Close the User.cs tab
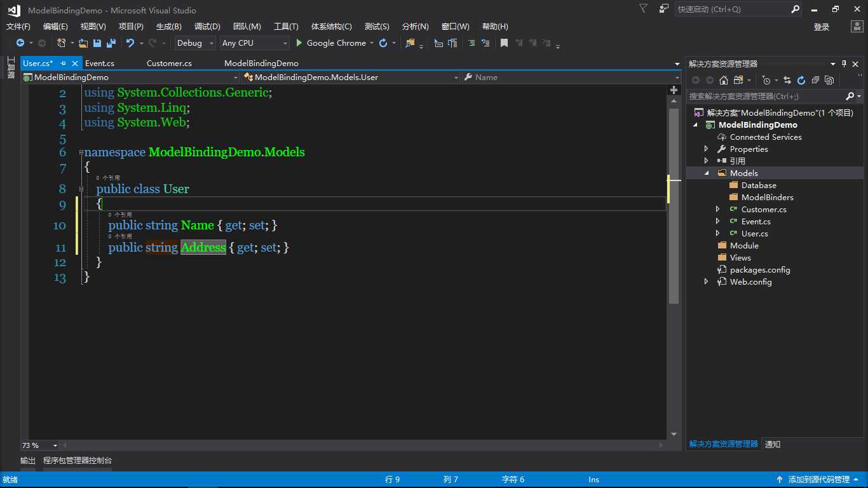This screenshot has width=868, height=488. point(75,64)
